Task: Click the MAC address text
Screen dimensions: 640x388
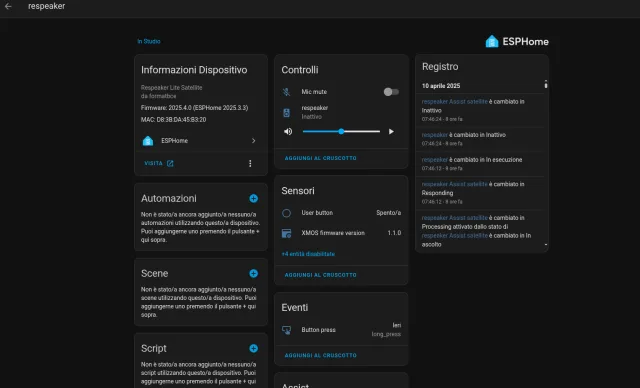Action: [173, 120]
